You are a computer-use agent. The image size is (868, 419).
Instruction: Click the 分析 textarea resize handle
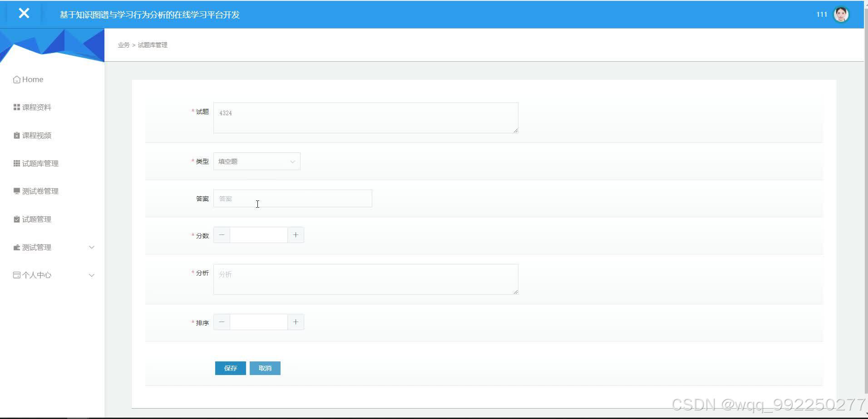pyautogui.click(x=515, y=292)
